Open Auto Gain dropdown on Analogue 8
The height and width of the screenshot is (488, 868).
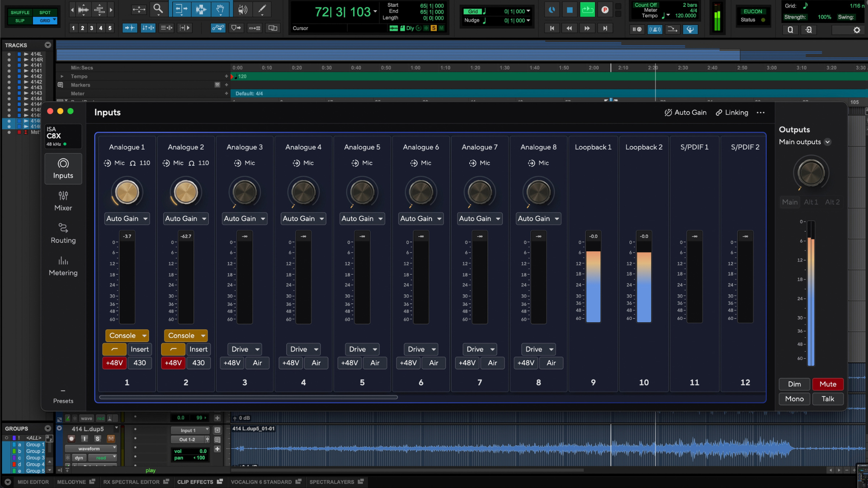[x=538, y=219]
